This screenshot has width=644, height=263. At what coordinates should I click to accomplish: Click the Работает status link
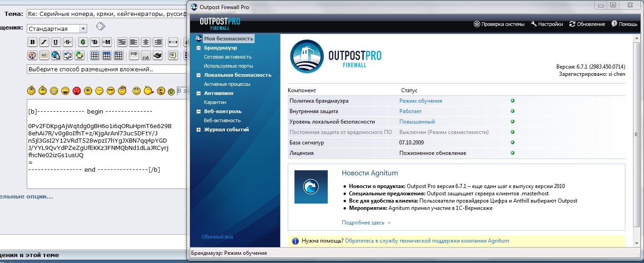(x=411, y=111)
